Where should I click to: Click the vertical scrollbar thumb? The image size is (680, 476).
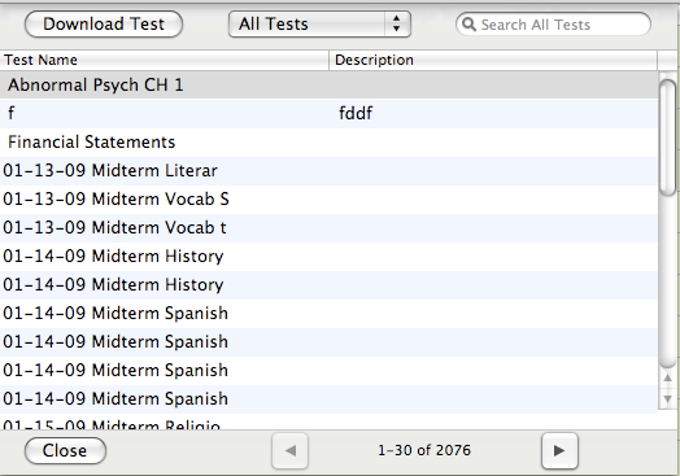[x=668, y=137]
